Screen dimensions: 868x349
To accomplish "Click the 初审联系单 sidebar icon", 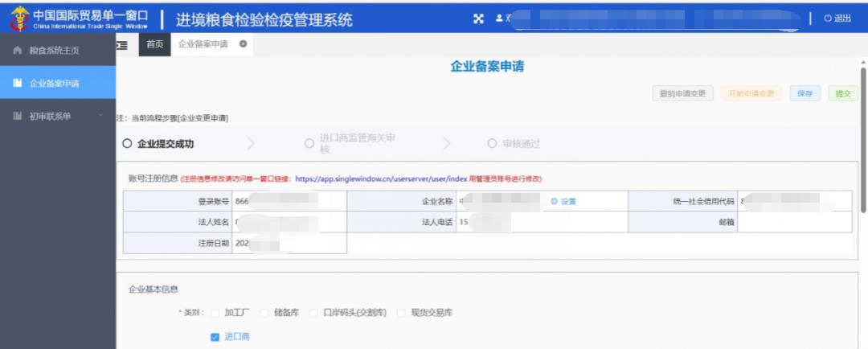I will tap(16, 116).
